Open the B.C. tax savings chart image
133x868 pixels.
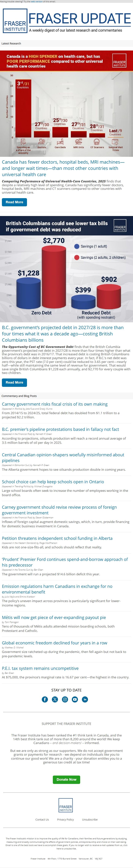(66, 269)
